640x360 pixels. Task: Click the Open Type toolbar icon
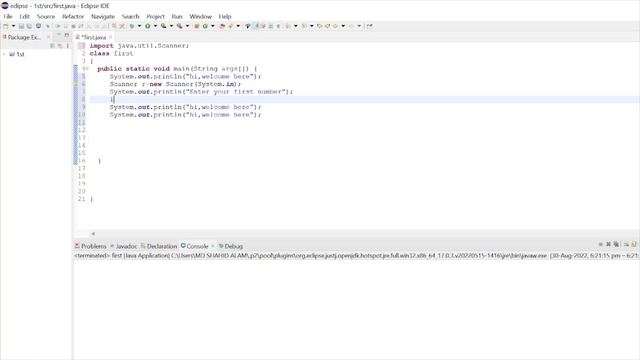click(x=222, y=26)
